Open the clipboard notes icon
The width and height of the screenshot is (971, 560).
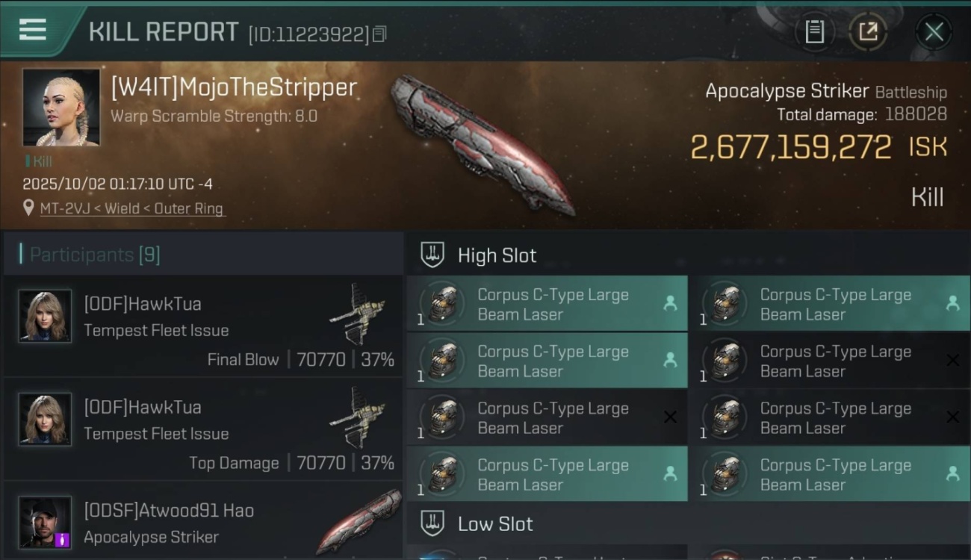click(x=814, y=31)
